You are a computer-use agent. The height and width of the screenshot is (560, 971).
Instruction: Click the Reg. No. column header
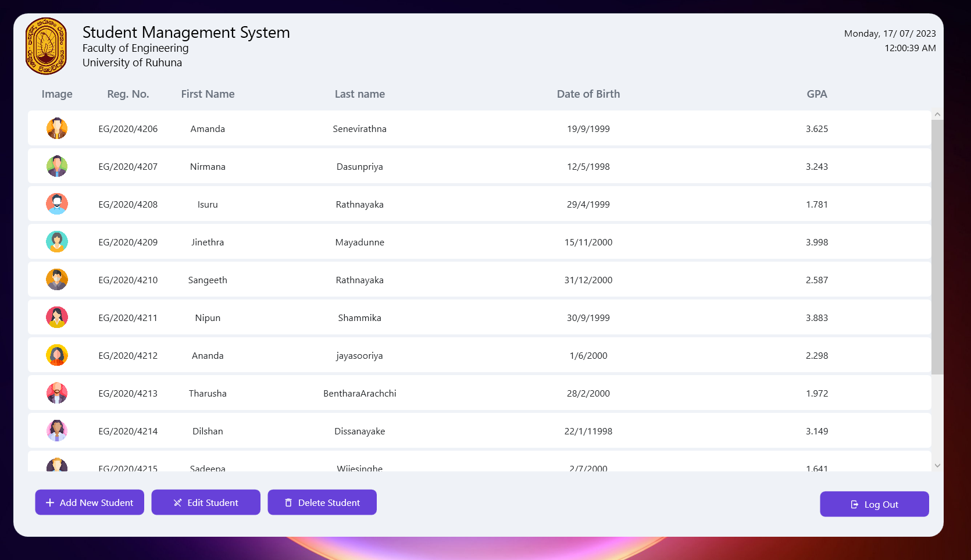click(x=128, y=94)
